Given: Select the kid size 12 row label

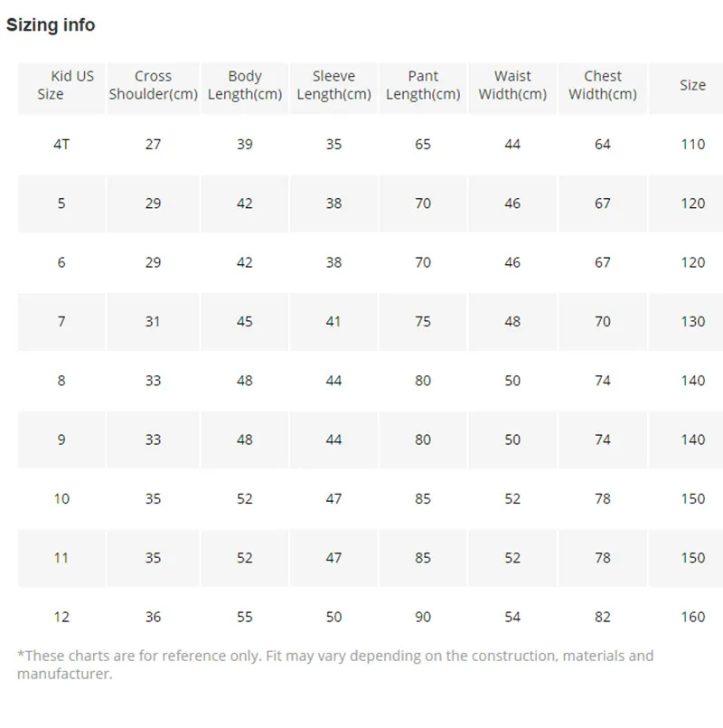Looking at the screenshot, I should tap(61, 617).
